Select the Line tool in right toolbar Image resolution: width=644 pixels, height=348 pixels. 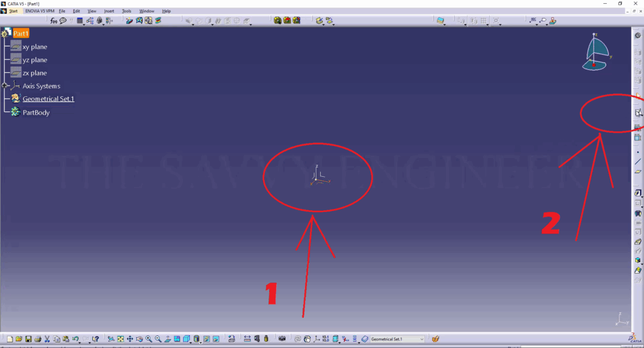pos(638,162)
